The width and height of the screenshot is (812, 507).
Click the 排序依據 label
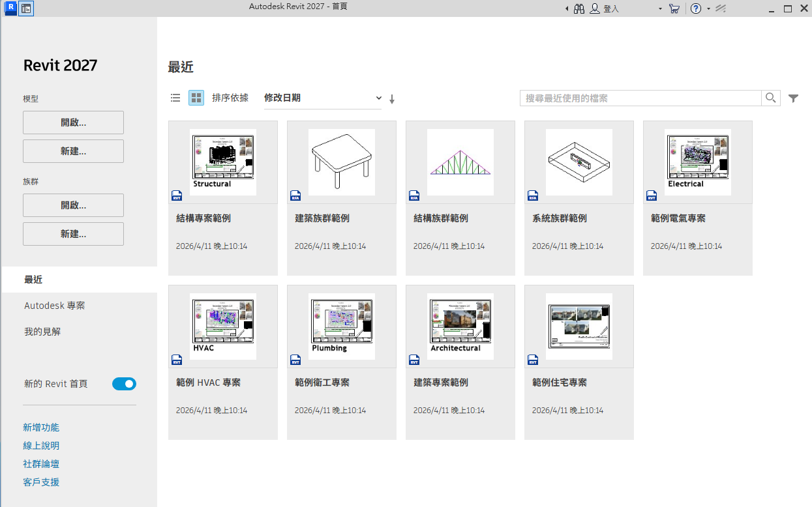click(x=230, y=98)
